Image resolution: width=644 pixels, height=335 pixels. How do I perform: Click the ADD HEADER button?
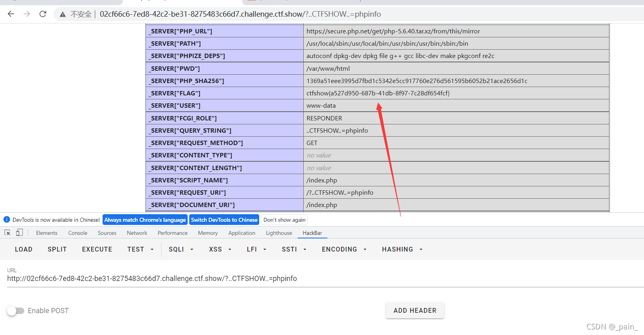[x=415, y=310]
